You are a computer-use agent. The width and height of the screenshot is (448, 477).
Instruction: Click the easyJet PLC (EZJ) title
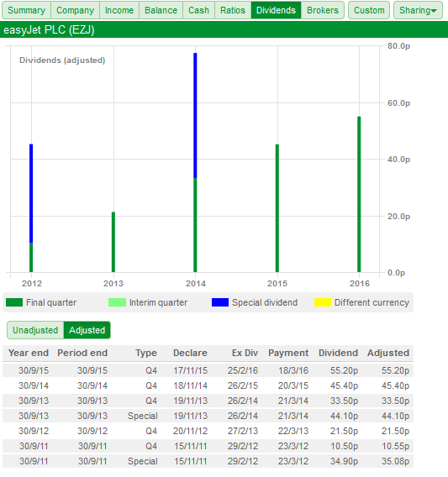coord(49,30)
